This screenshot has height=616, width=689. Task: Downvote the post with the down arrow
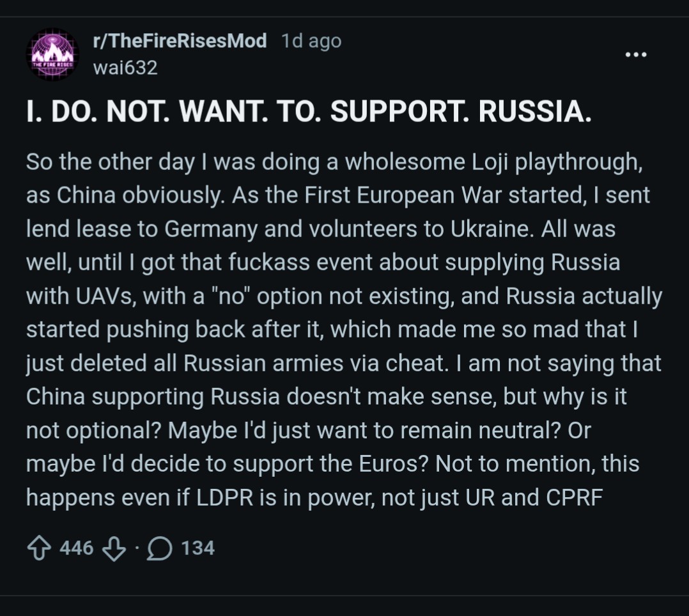[114, 548]
